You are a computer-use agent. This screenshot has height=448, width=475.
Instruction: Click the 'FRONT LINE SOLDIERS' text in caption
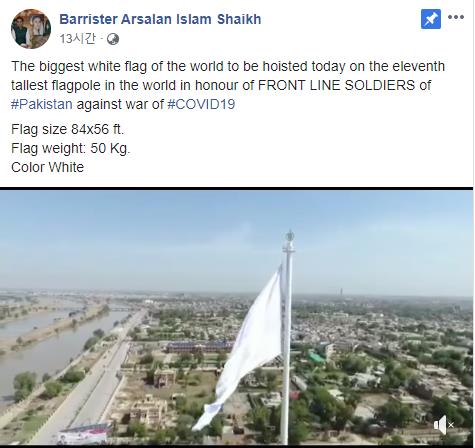pos(336,85)
